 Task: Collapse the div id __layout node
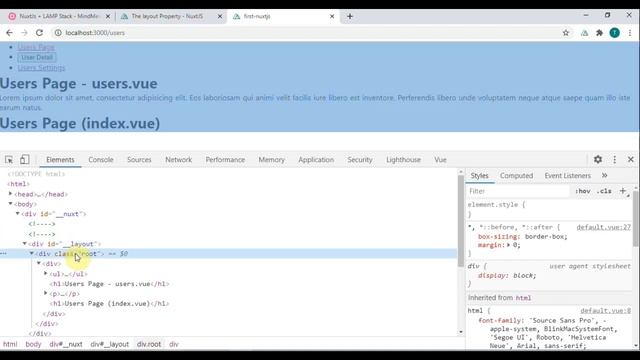tap(24, 244)
